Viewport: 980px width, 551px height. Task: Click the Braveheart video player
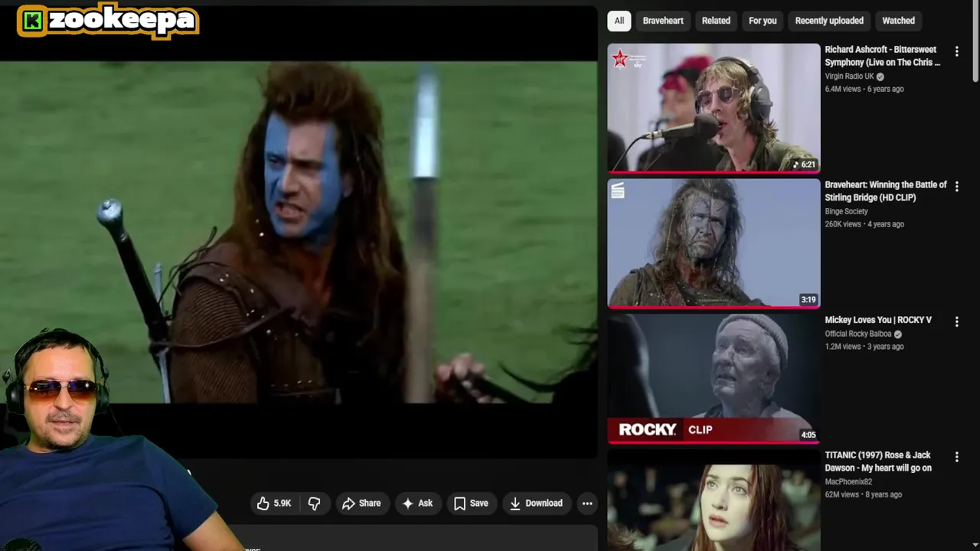[x=299, y=232]
